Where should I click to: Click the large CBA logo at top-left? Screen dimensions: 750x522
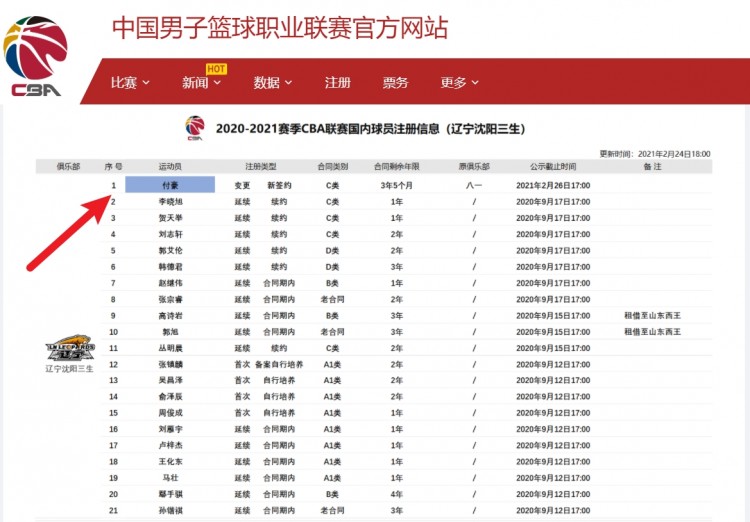36,56
